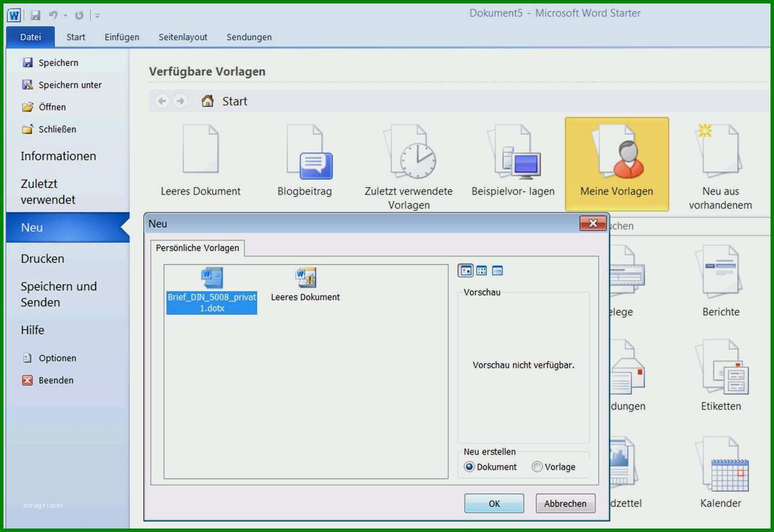
Task: Open the Informationen section
Action: 58,156
